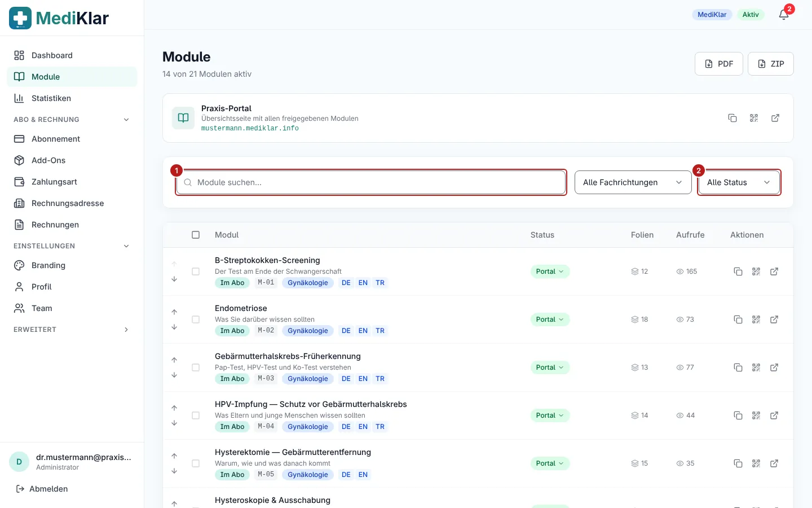Select the Endometriose checkbox

196,319
